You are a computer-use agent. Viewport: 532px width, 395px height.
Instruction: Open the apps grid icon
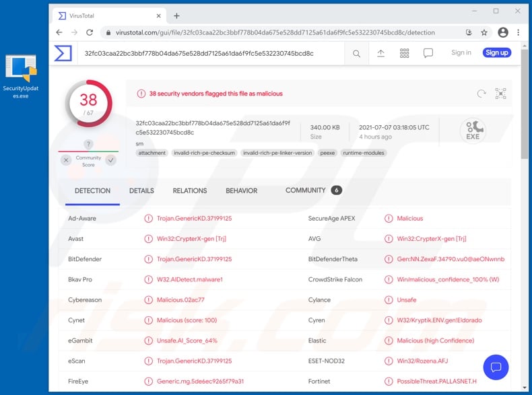pos(404,53)
